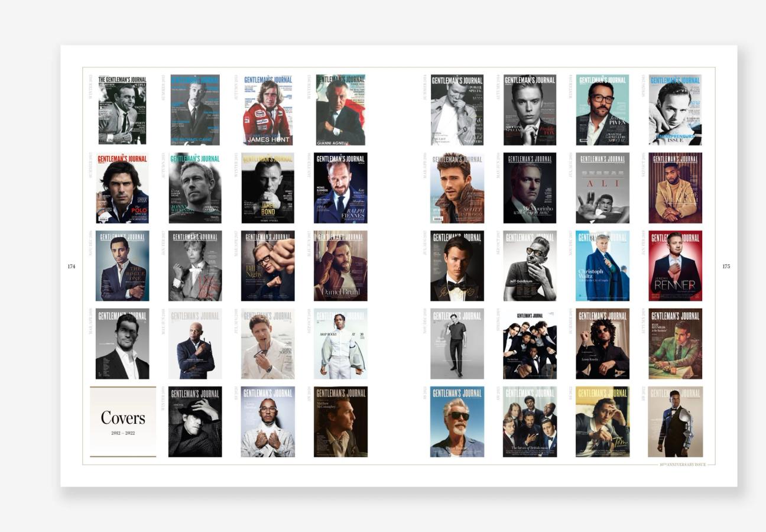Select the Lenny Kravitz cover
This screenshot has height=532, width=766.
[602, 343]
